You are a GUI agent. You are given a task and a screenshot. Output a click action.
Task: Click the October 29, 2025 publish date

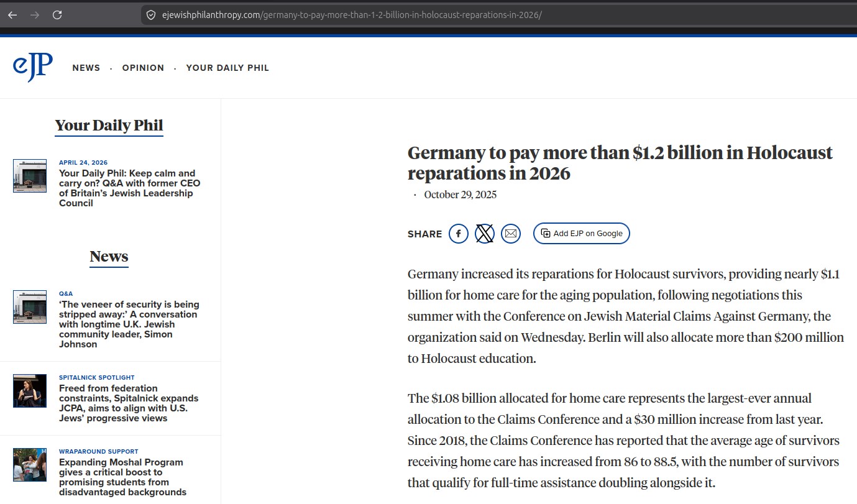[x=461, y=195]
